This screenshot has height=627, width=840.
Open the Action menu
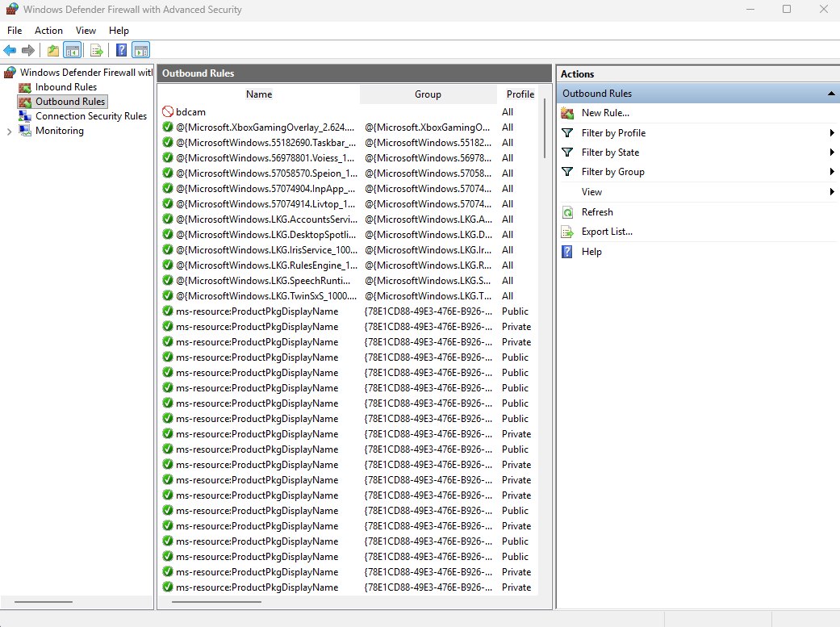pyautogui.click(x=48, y=31)
